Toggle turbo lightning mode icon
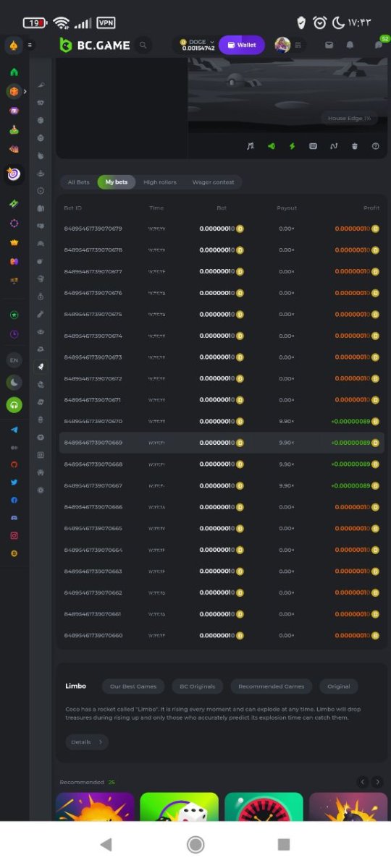Image resolution: width=391 pixels, height=868 pixels. click(293, 146)
